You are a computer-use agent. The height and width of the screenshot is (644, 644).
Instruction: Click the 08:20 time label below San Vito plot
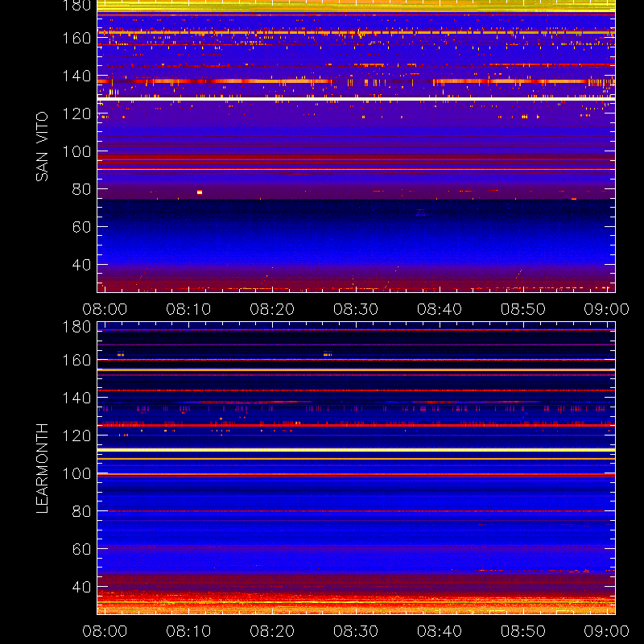click(272, 309)
